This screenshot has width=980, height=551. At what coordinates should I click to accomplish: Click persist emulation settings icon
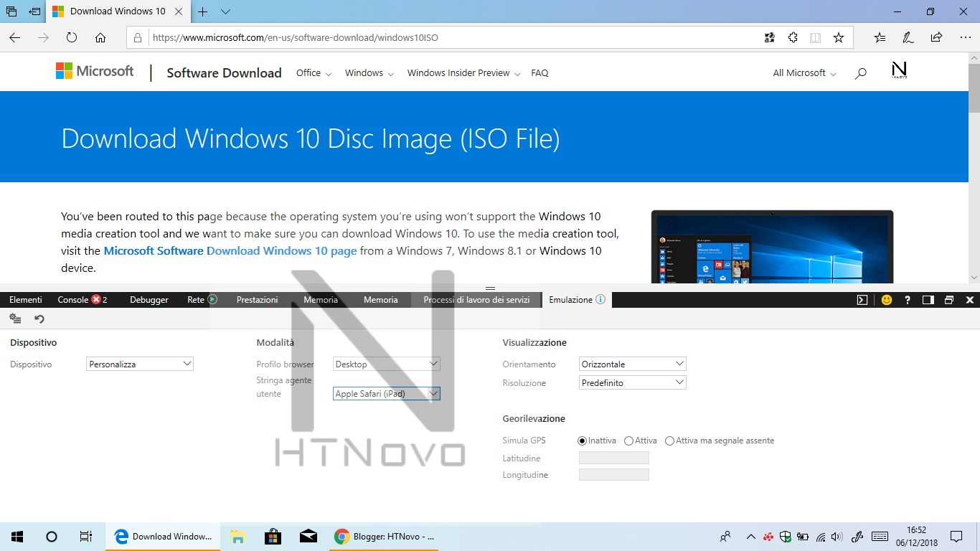point(15,319)
